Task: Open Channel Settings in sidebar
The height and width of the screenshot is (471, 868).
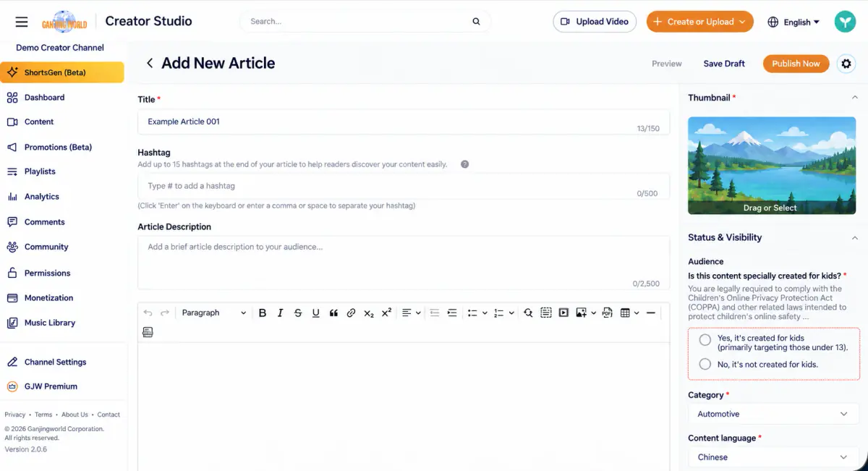Action: [55, 362]
